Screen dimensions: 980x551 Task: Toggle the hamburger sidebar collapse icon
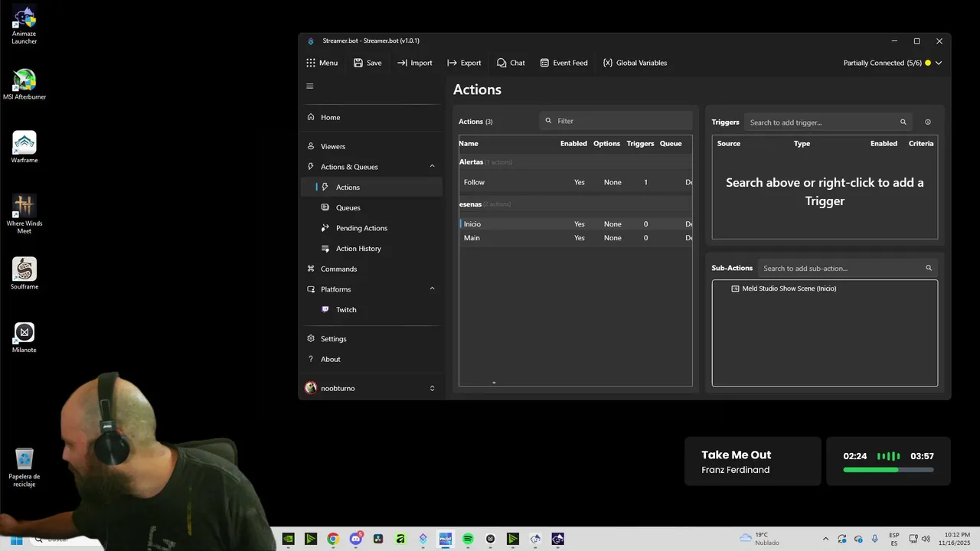pyautogui.click(x=310, y=86)
